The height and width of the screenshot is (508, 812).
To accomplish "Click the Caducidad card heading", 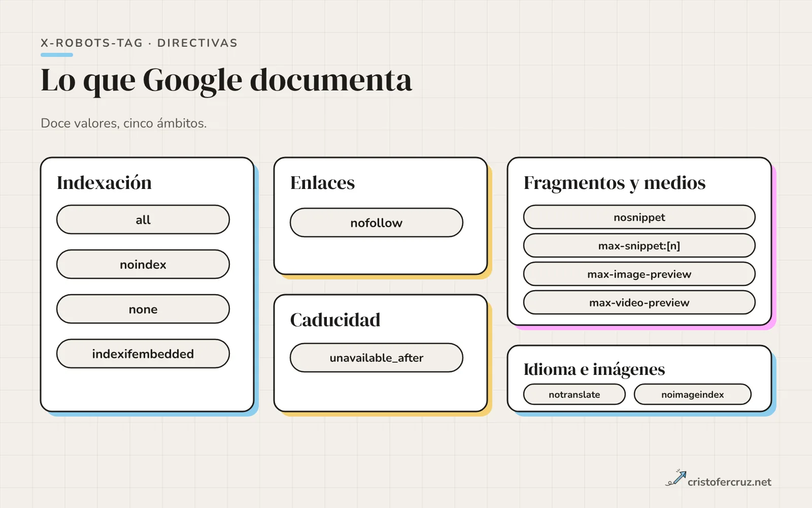I will [335, 320].
